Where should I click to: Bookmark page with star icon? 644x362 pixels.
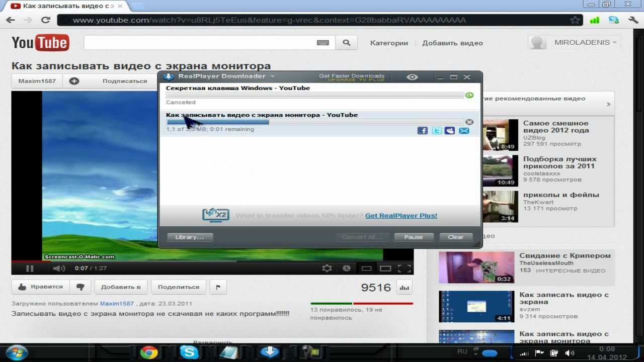click(x=575, y=20)
